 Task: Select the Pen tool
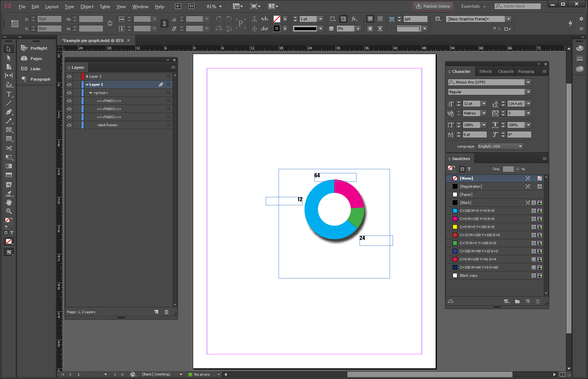9,112
